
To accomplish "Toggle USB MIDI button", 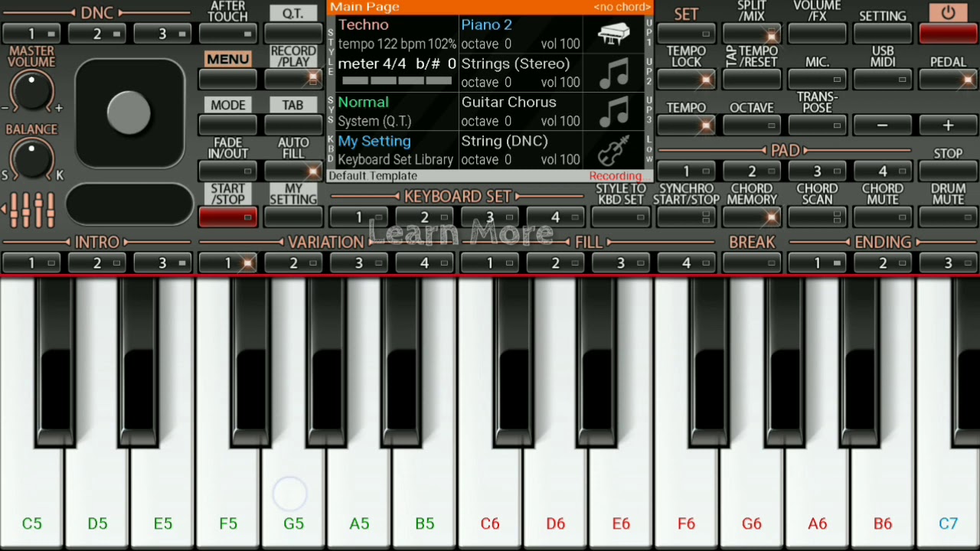I will coord(882,78).
